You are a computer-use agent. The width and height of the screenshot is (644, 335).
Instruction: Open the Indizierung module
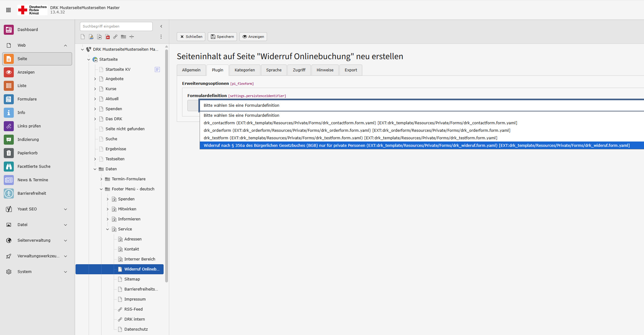[x=37, y=140]
